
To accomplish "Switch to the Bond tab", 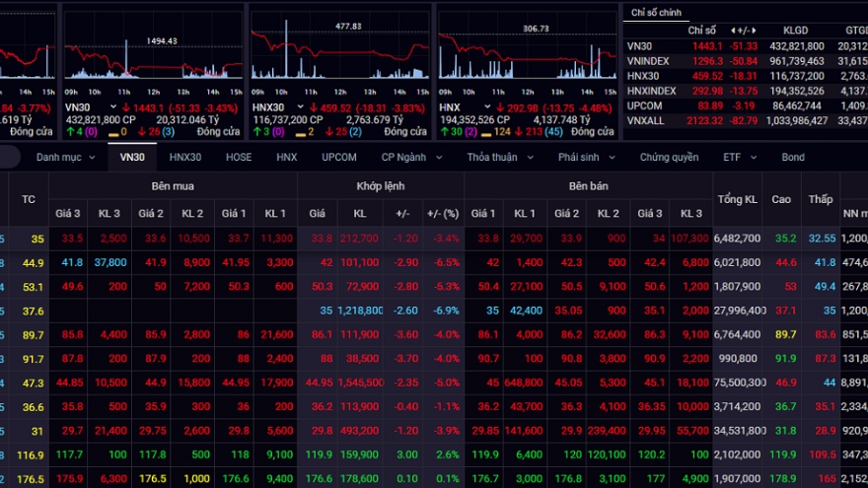I will click(793, 157).
